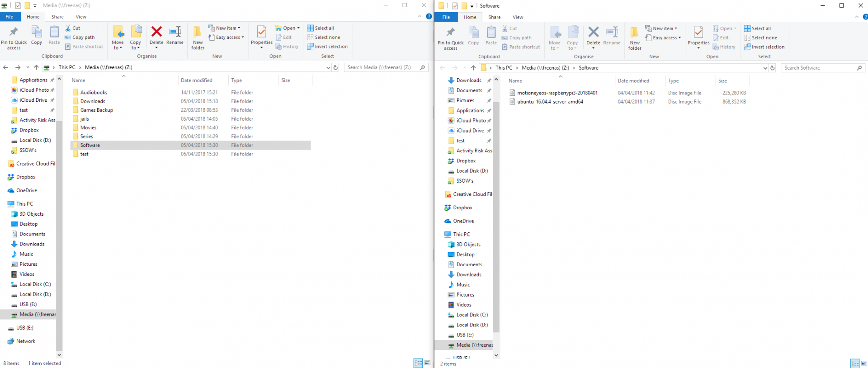Switch Media window to large icons view
Screen dimensions: 868x368
(x=427, y=363)
